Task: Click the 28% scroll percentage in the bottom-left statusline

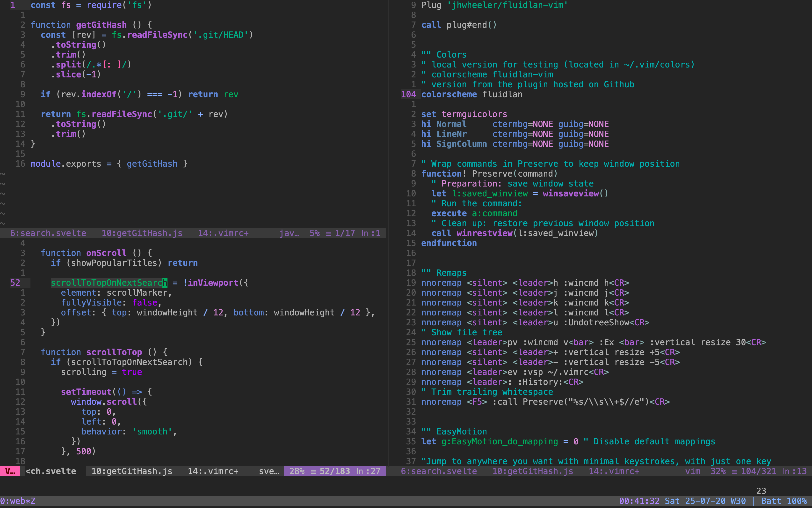Action: point(297,471)
